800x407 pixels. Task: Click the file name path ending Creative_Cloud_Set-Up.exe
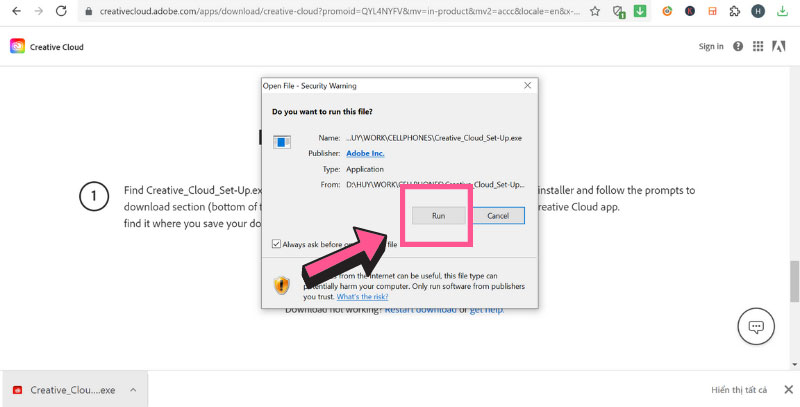tap(434, 138)
